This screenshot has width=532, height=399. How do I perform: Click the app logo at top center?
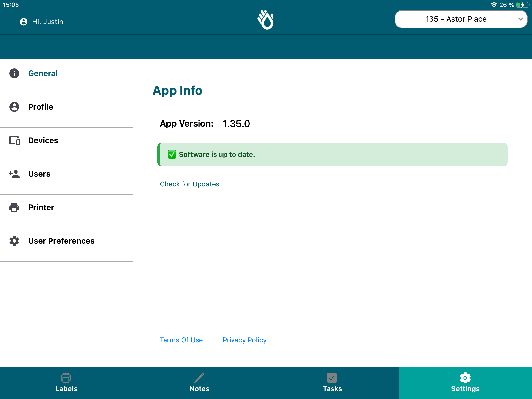[266, 20]
